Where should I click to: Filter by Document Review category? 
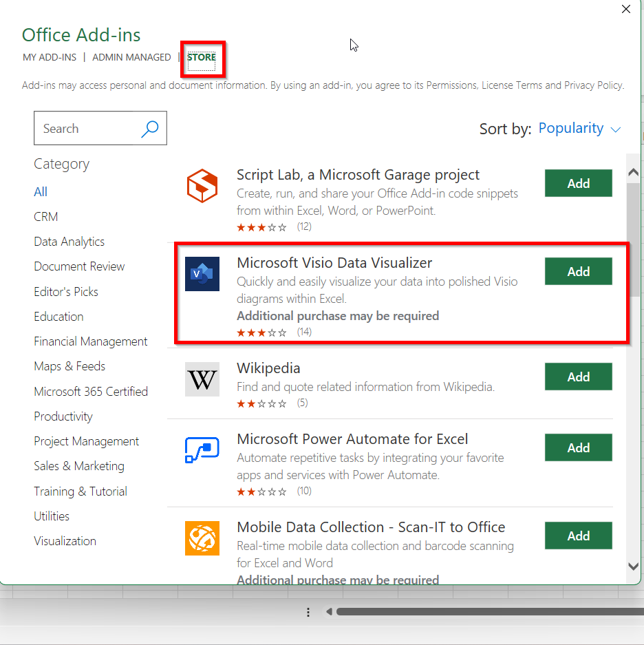[79, 266]
